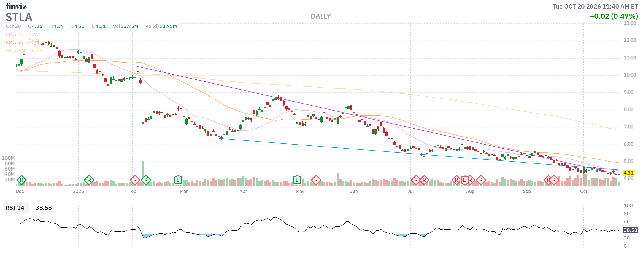Click the RSI 14 indicator label
This screenshot has height=253, width=644.
tap(15, 208)
